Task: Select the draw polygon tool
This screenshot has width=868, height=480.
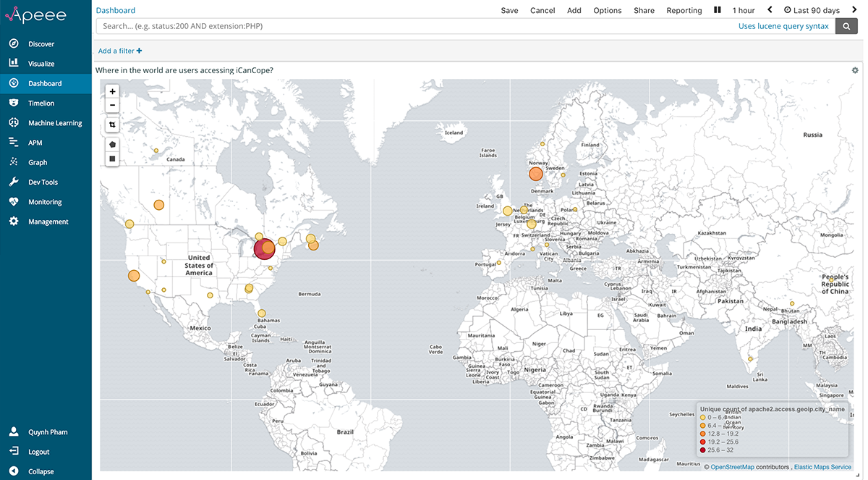Action: click(x=112, y=145)
